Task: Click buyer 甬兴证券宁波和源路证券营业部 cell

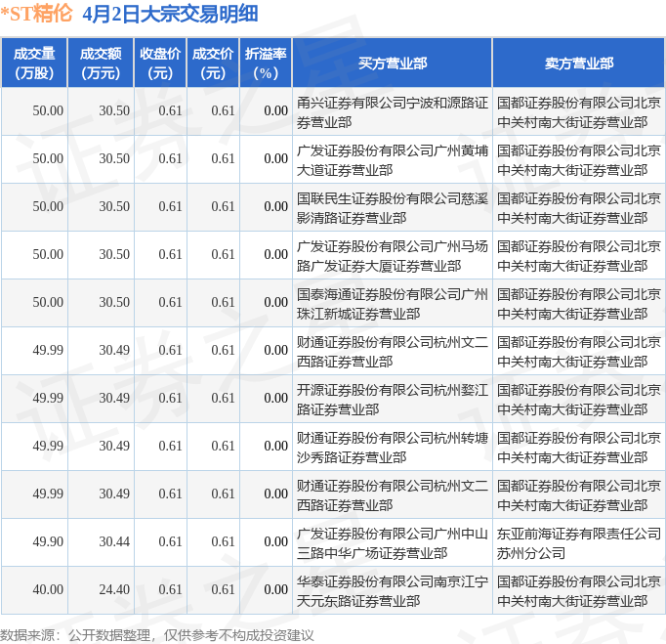Action: pos(392,111)
